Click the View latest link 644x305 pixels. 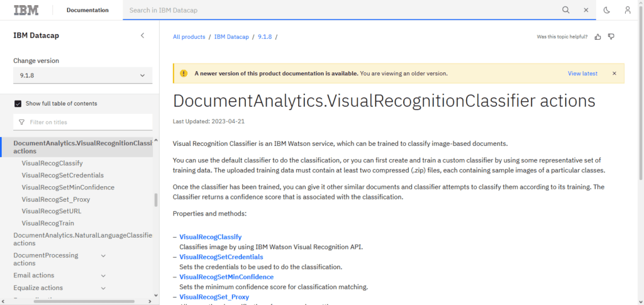tap(582, 74)
